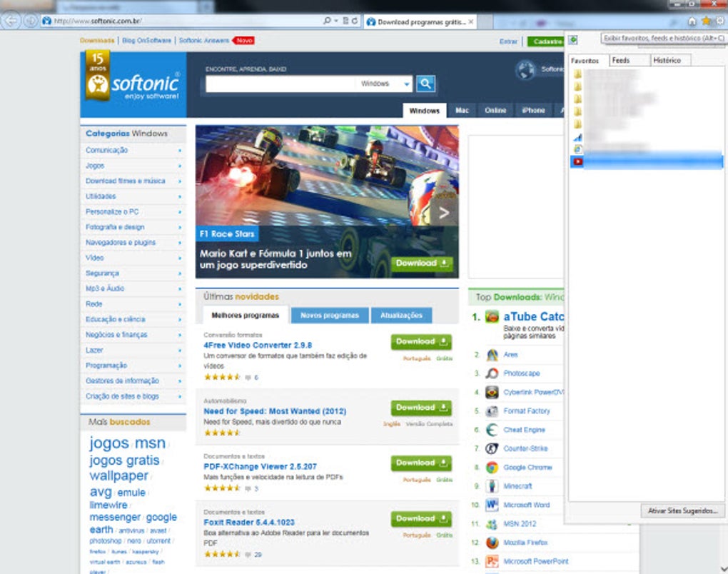This screenshot has height=574, width=728.
Task: Click Download for 4Free Video Converter
Action: click(x=421, y=342)
